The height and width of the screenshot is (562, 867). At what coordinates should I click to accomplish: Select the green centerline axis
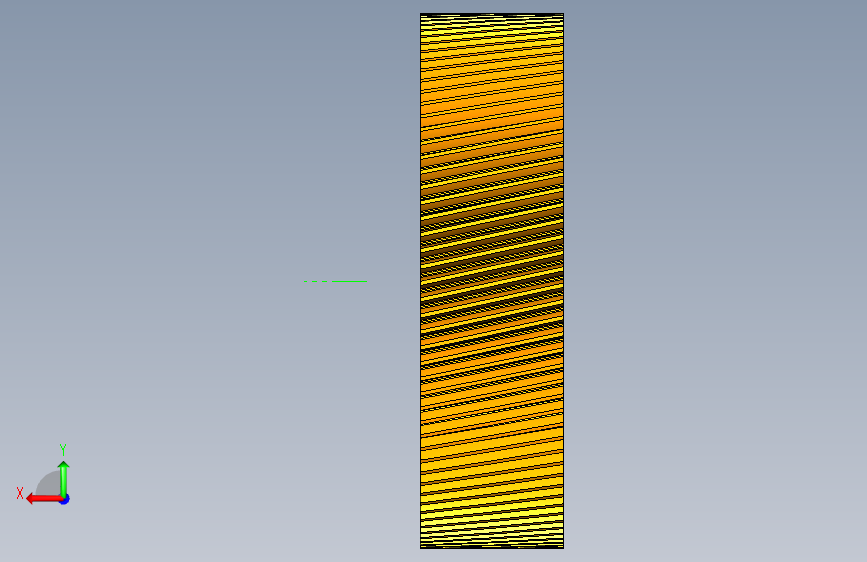tap(335, 281)
